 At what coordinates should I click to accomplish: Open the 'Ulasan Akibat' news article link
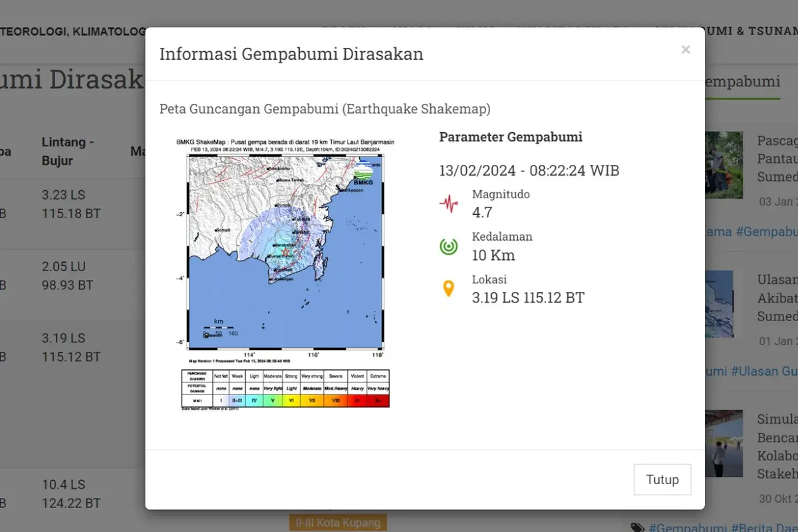click(777, 298)
